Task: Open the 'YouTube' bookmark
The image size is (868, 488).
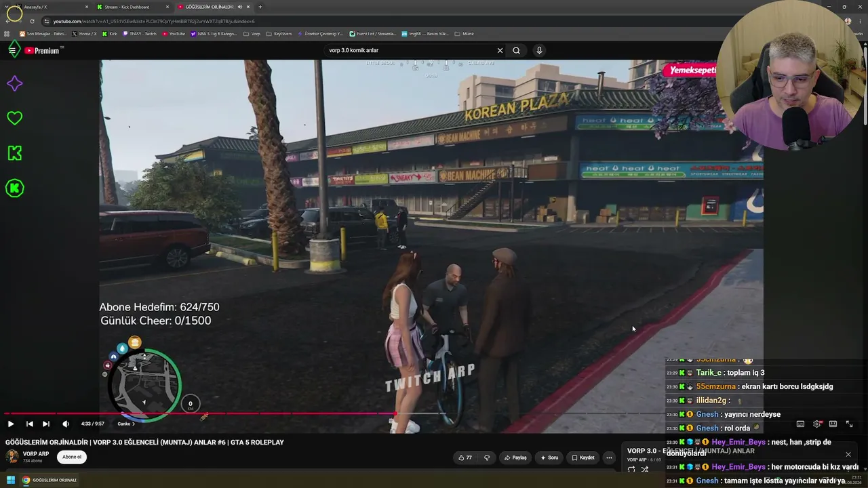Action: pos(174,34)
